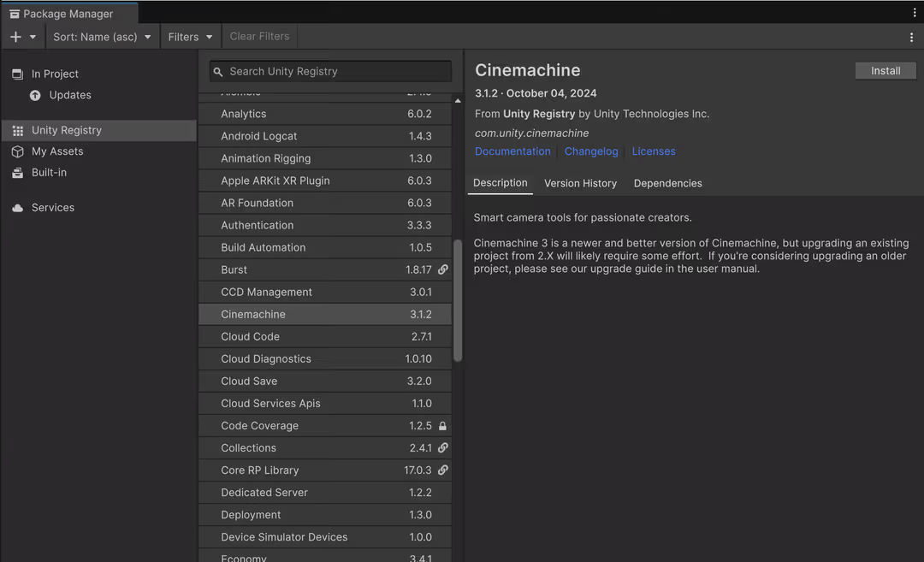Select the Burst package
The image size is (924, 562).
(325, 269)
